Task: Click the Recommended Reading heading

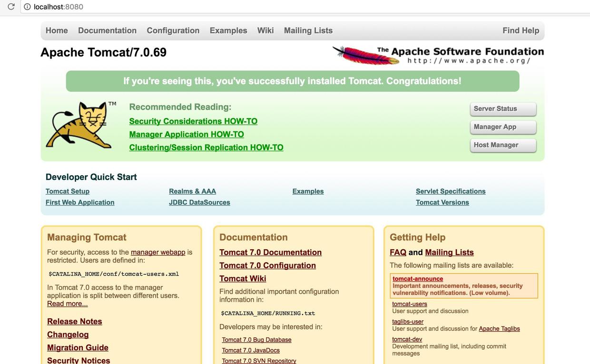Action: pos(180,107)
